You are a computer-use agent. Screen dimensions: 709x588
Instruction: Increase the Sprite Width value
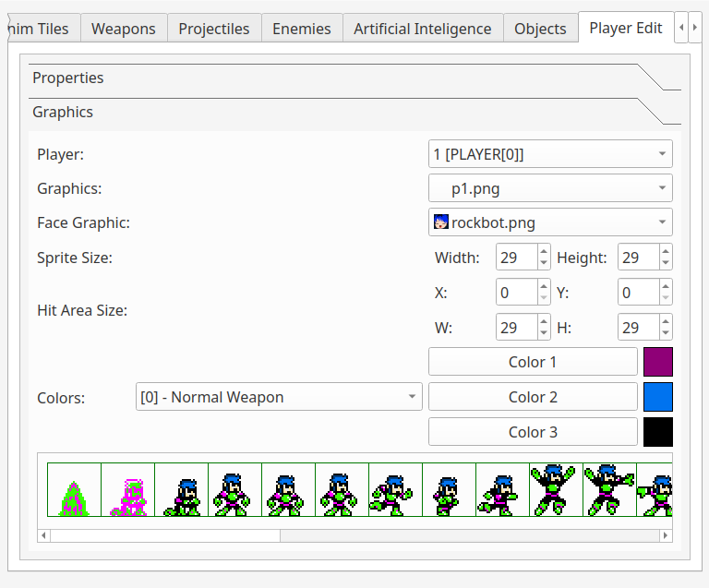544,251
